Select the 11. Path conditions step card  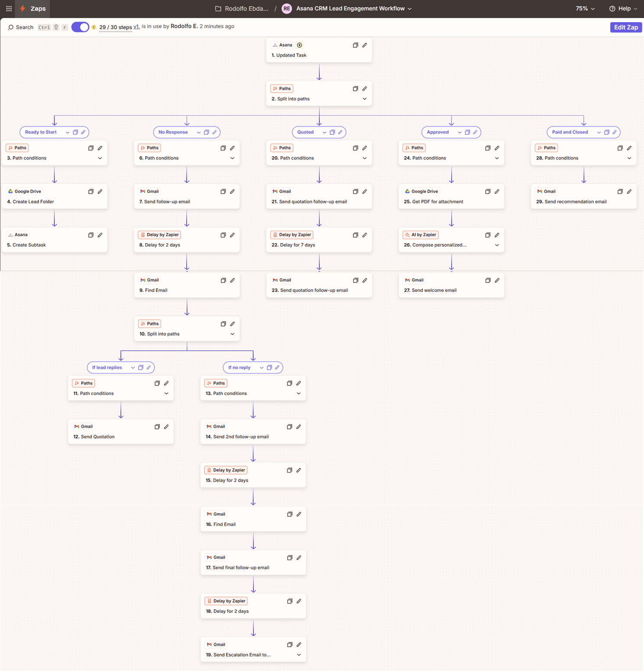tap(121, 388)
